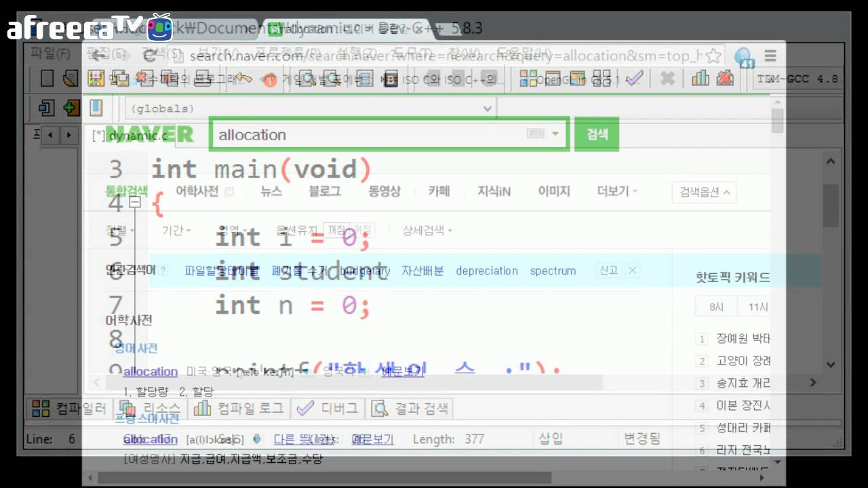
Task: Open the 기간 period filter dropdown
Action: tap(176, 230)
